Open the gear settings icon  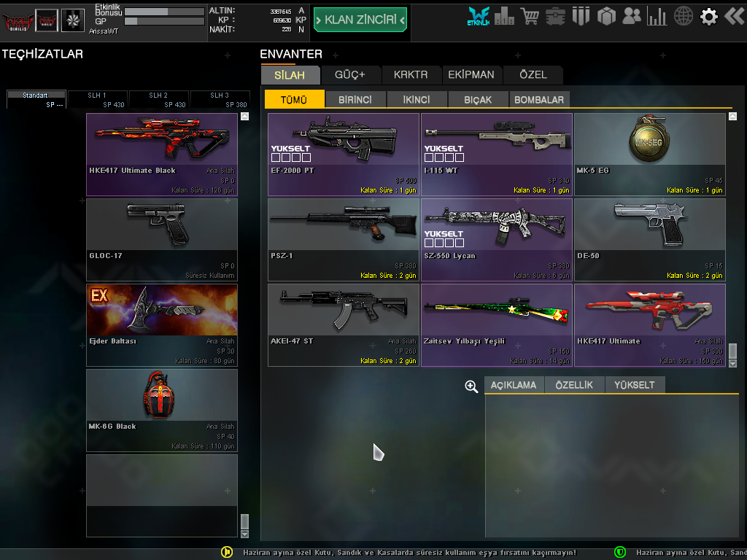pos(709,17)
